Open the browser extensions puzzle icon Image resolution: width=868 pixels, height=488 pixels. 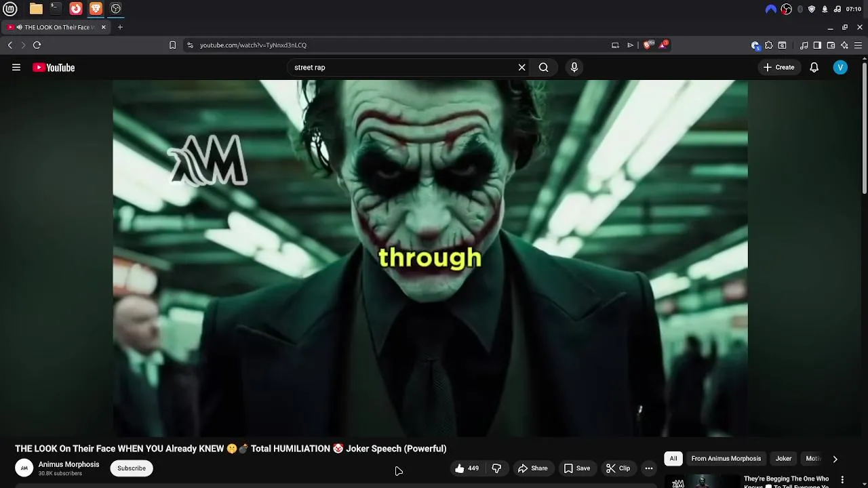(x=768, y=45)
